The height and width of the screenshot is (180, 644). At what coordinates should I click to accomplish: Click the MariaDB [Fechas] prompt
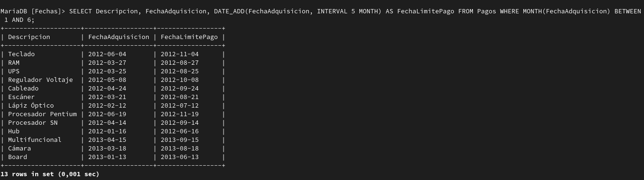[x=33, y=11]
